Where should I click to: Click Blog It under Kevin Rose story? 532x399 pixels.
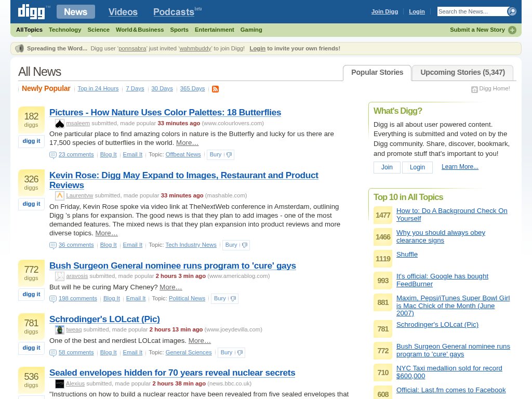(108, 245)
